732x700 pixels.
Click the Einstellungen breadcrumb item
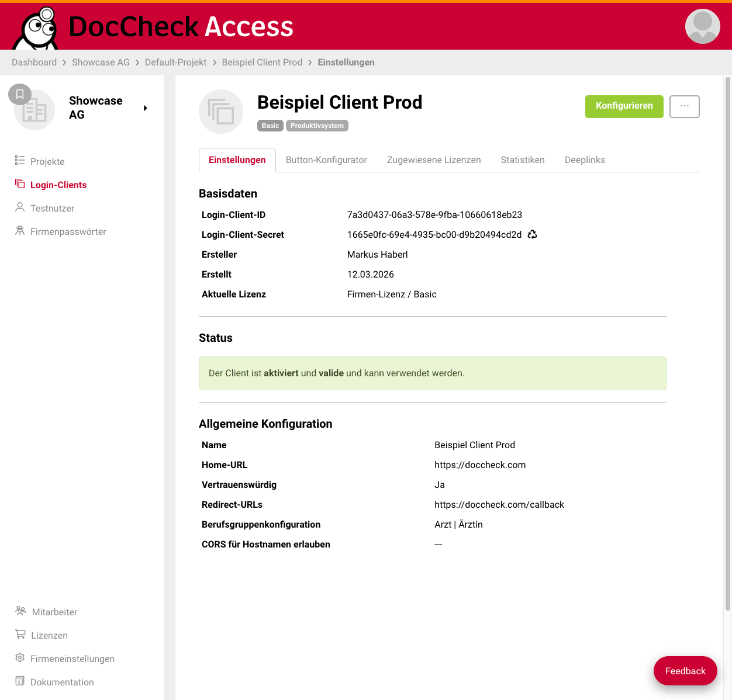346,63
